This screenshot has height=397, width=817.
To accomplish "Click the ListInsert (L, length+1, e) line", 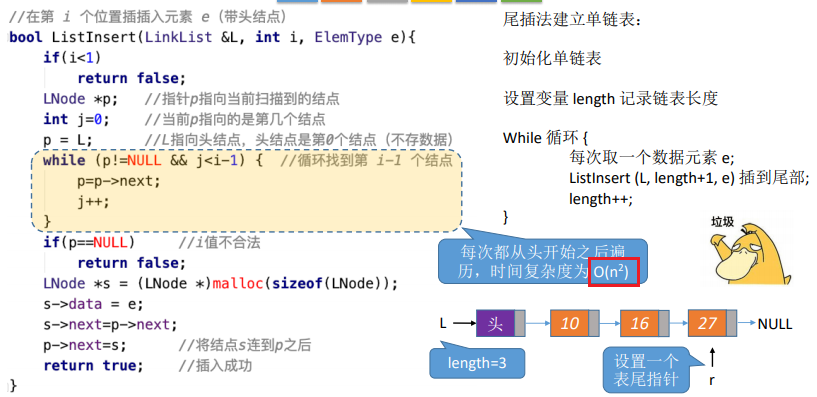I will [x=689, y=178].
